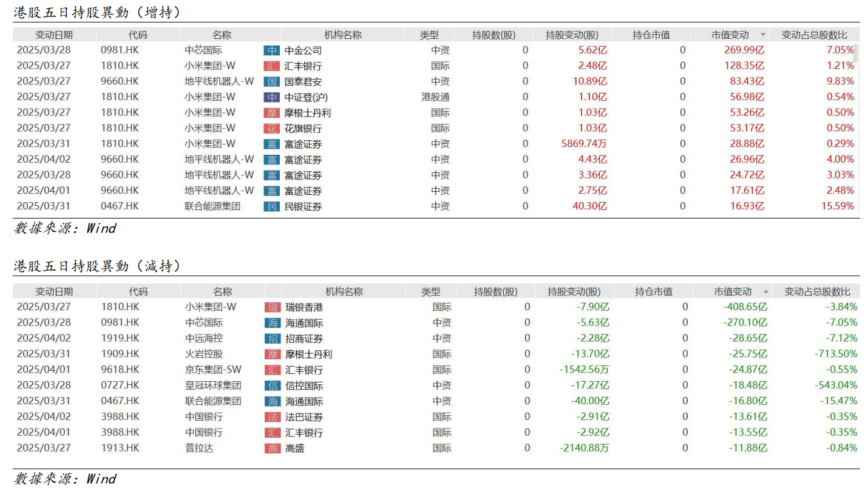Click the 代码 column header in 减持 table
The height and width of the screenshot is (488, 868).
tap(138, 291)
